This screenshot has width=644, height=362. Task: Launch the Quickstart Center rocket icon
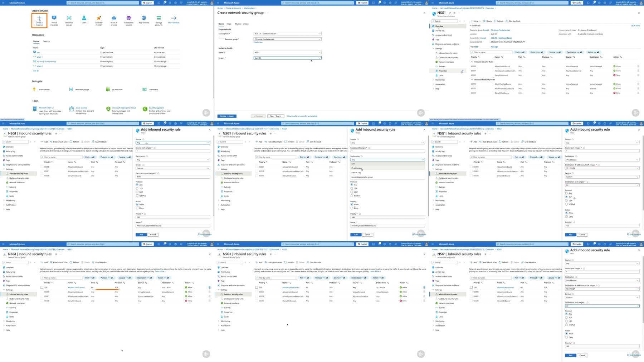[x=99, y=20]
